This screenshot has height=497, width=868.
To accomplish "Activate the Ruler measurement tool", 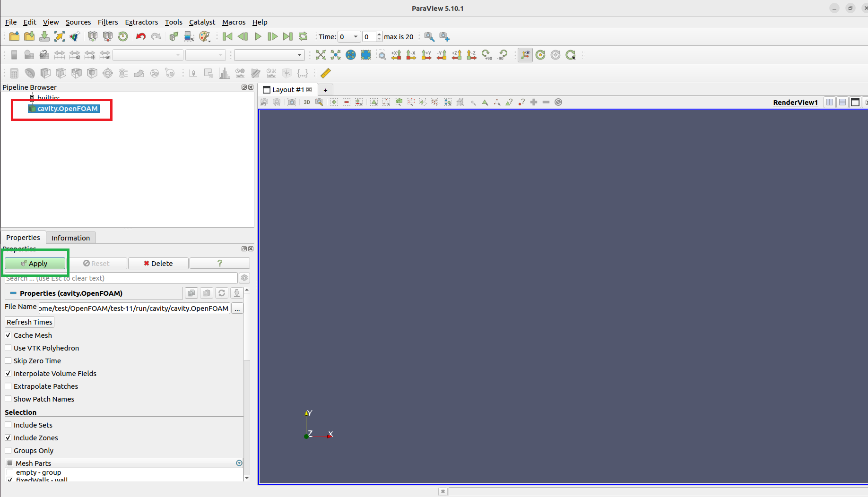I will (326, 73).
